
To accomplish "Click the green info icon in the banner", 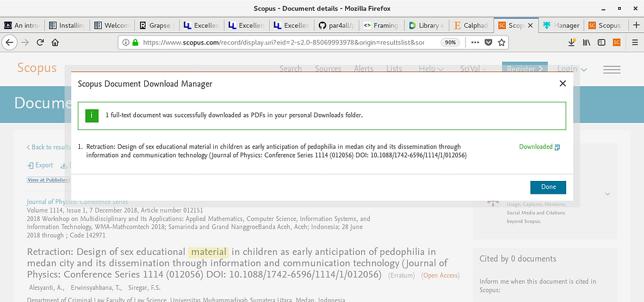I will [91, 116].
